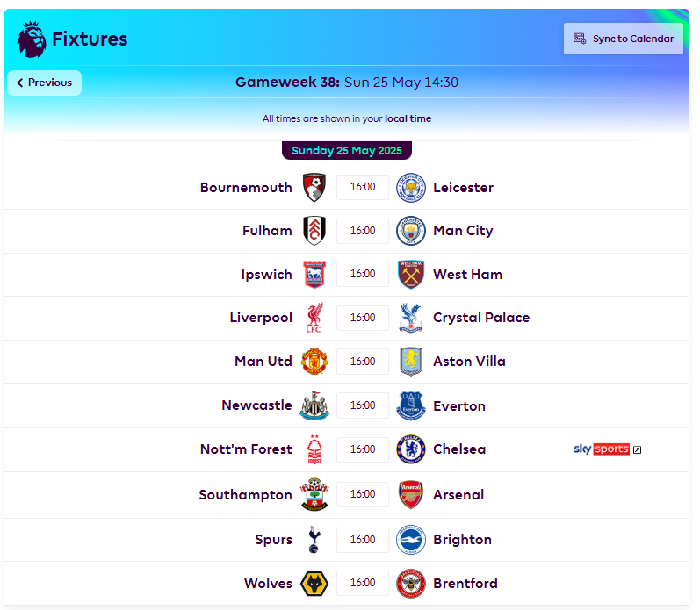
Task: Select the West Ham crest icon
Action: point(411,274)
